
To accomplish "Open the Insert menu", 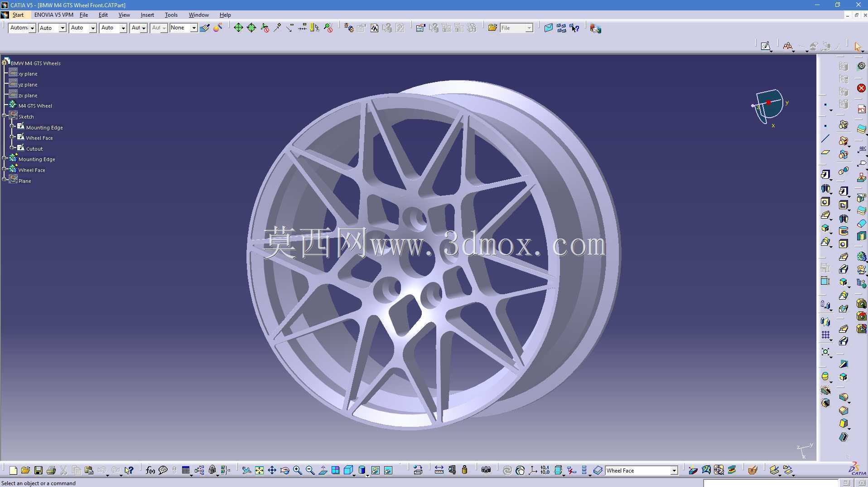I will coord(147,15).
